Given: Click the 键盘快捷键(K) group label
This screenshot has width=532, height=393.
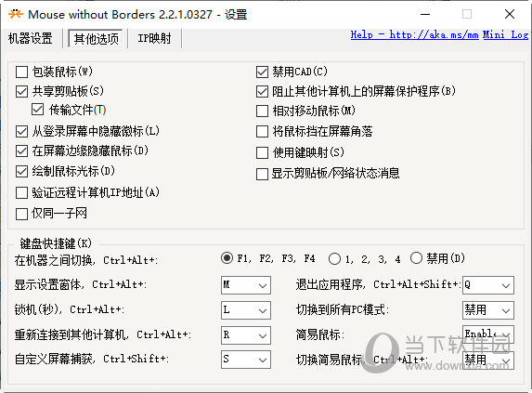Looking at the screenshot, I should click(56, 243).
